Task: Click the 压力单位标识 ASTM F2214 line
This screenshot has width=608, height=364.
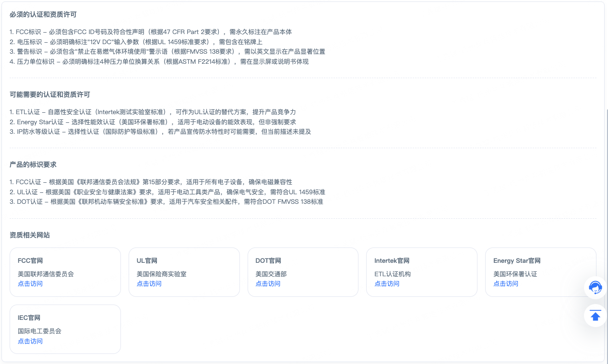Action: coord(159,61)
